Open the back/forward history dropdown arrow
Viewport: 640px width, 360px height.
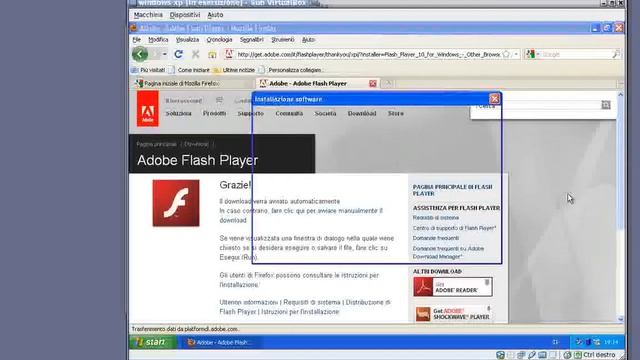point(164,54)
